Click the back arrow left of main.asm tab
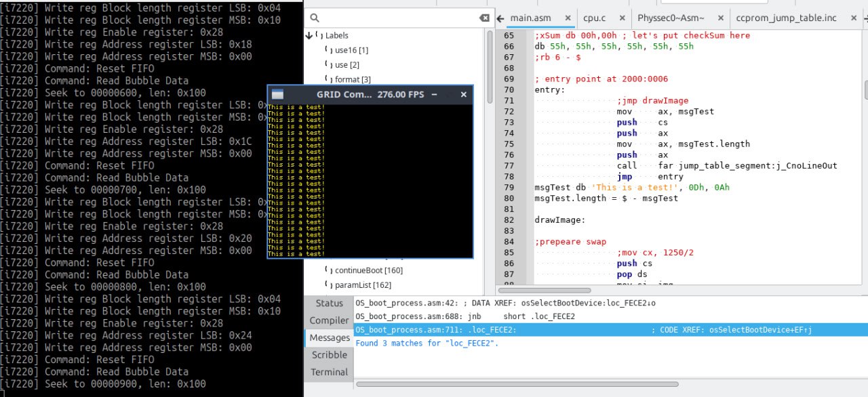868x397 pixels. 500,18
